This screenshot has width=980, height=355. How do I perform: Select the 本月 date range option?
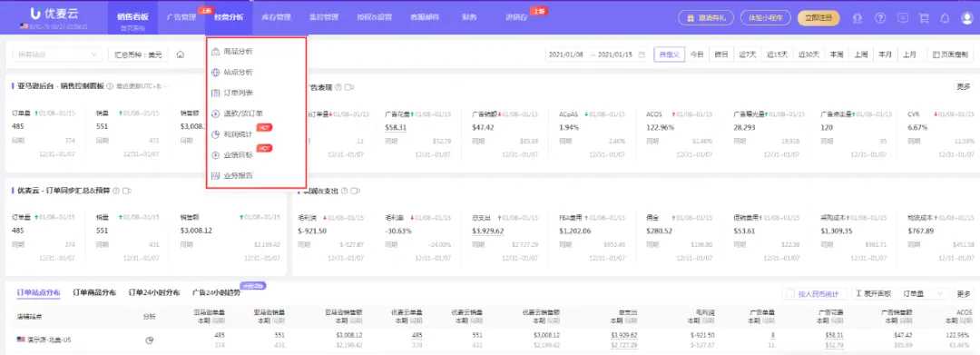point(885,54)
